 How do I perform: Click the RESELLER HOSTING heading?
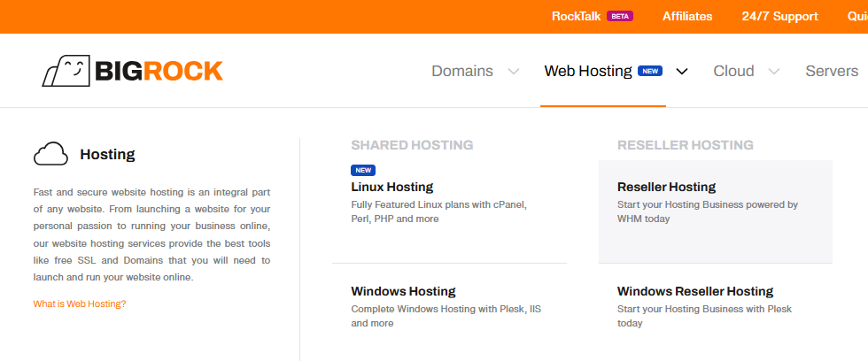[x=686, y=145]
